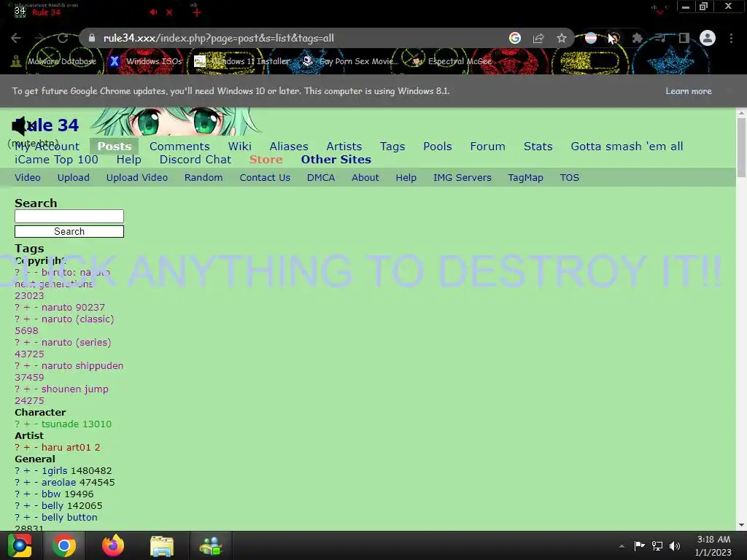This screenshot has width=747, height=560.
Task: Click Learn more in the update bar
Action: (689, 91)
